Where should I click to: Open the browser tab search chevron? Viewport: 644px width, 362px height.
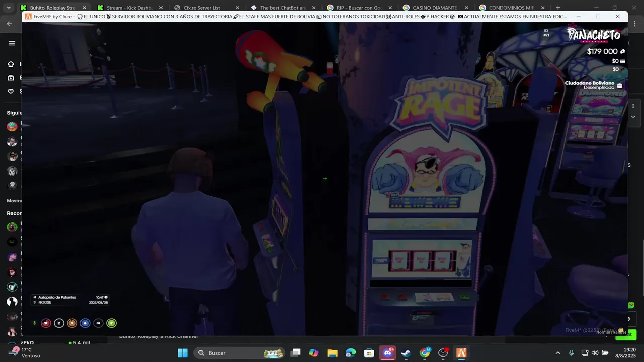pos(8,8)
